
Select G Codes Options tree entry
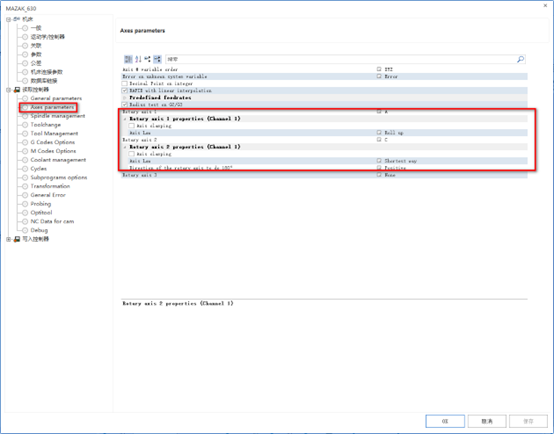(53, 142)
